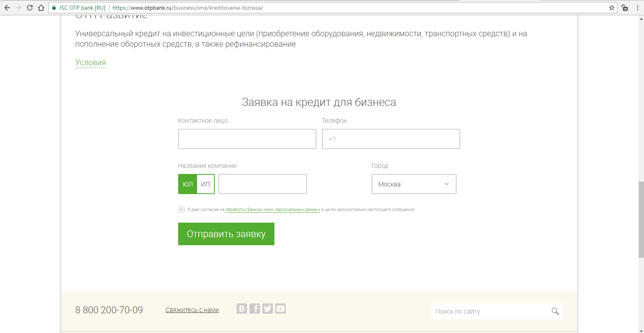644x333 pixels.
Task: Open the Chrome three-dot menu
Action: [x=638, y=8]
